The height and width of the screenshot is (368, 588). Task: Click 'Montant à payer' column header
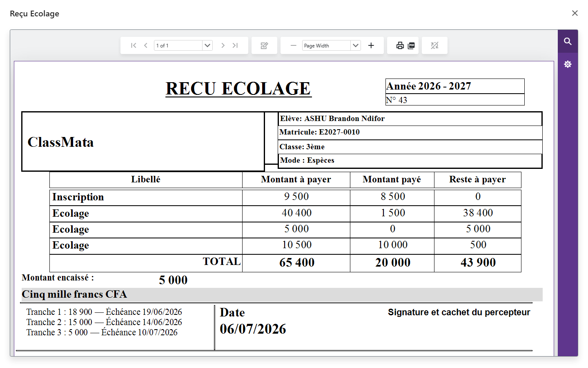(x=296, y=180)
